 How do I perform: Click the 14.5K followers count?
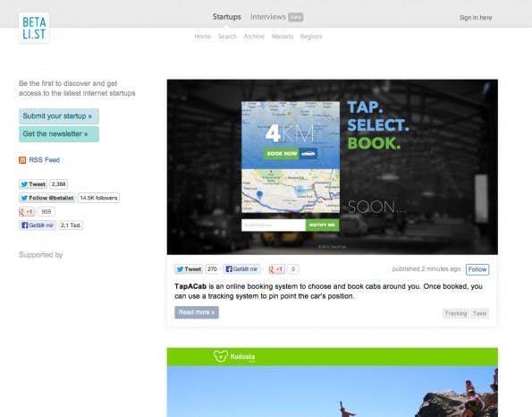pos(98,198)
